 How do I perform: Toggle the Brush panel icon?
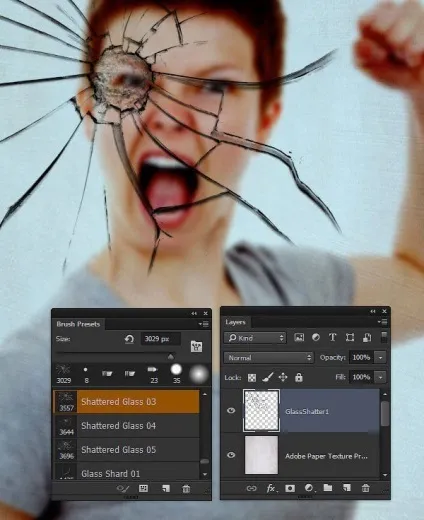tap(196, 347)
